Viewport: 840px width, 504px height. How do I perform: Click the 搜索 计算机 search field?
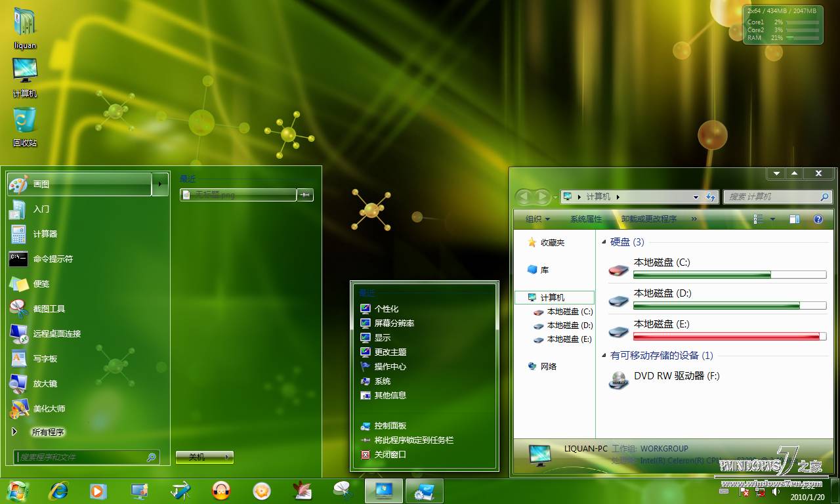pos(778,197)
